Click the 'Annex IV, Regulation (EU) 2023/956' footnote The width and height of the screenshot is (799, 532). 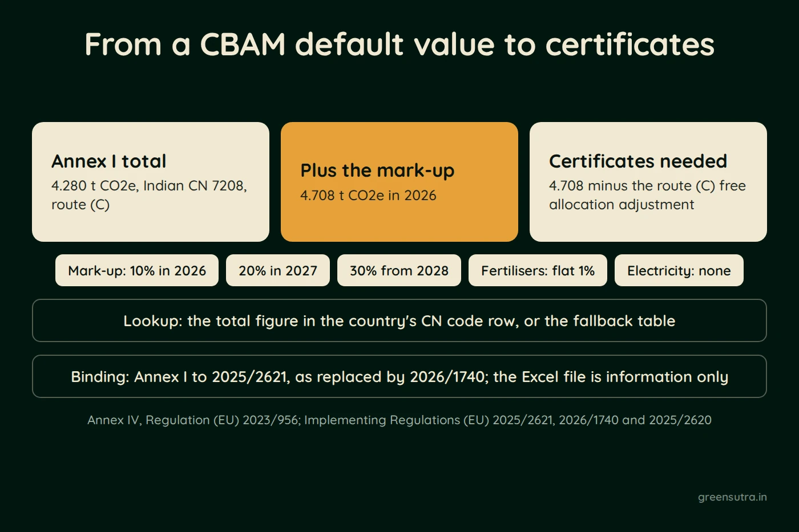click(399, 420)
